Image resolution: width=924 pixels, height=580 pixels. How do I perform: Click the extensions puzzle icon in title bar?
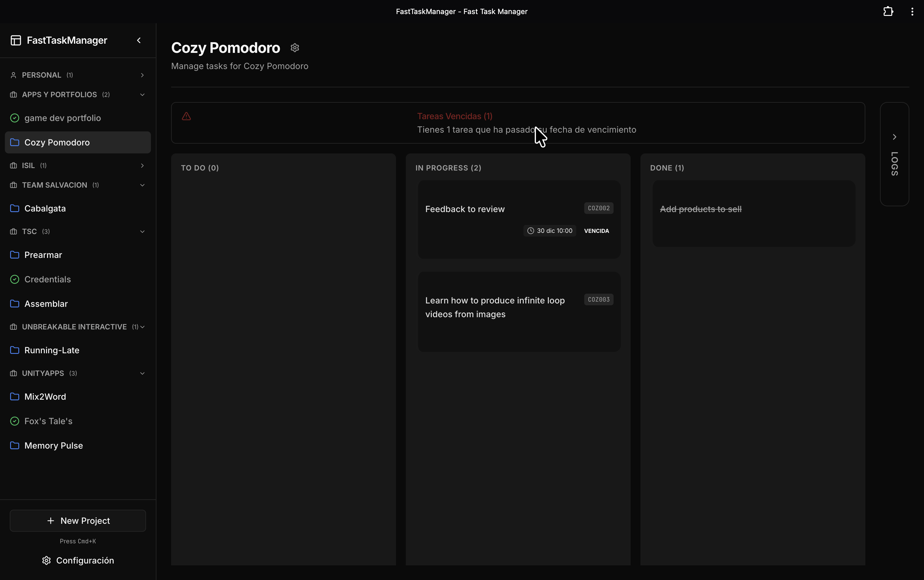tap(888, 11)
